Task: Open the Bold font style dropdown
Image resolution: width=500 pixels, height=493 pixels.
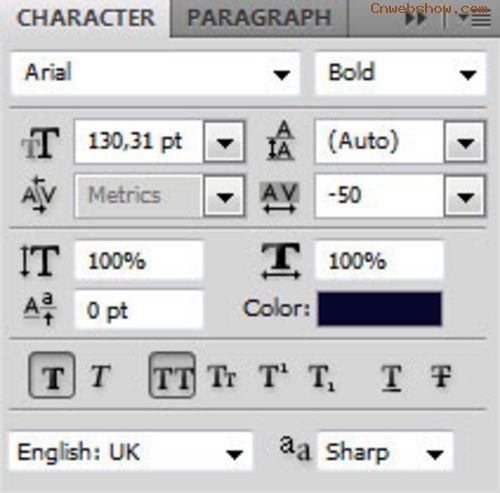Action: click(x=400, y=73)
